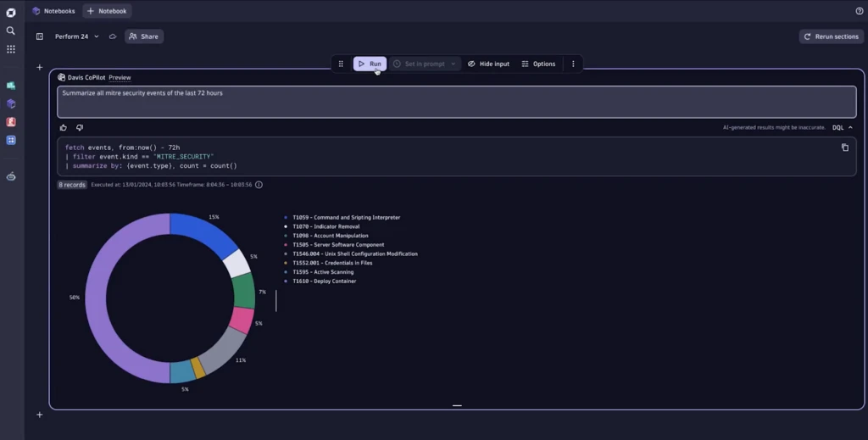Collapse the DQL query section
Image resolution: width=868 pixels, height=440 pixels.
[850, 127]
